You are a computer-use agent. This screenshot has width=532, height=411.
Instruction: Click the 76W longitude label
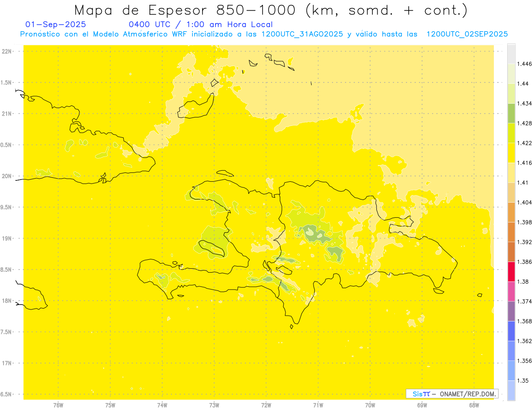click(58, 405)
